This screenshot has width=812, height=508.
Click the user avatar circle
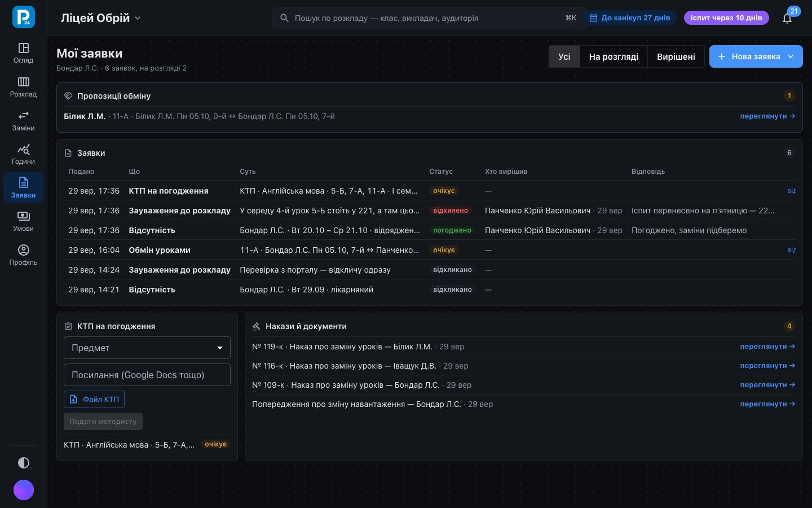[x=24, y=490]
